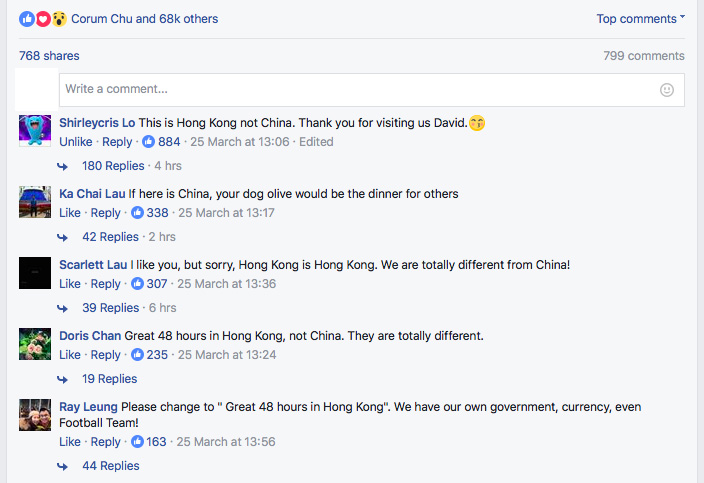Open the 768 shares list
The height and width of the screenshot is (483, 704).
click(49, 56)
